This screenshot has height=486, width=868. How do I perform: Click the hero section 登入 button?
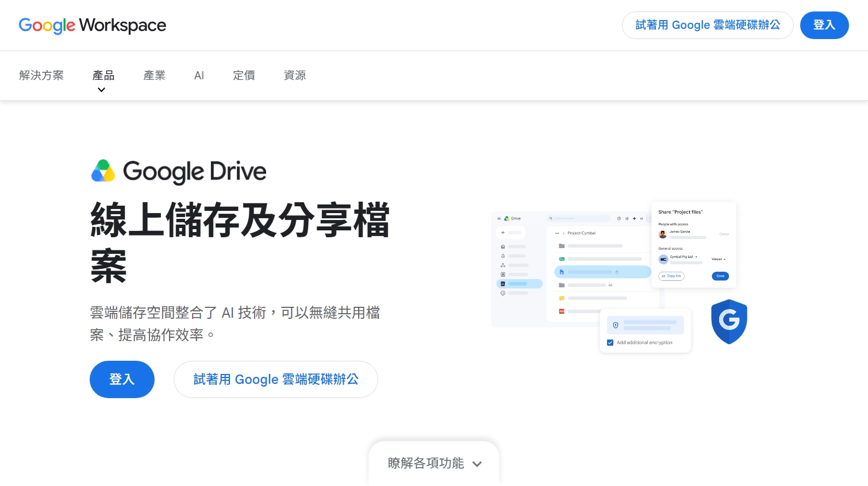point(122,379)
